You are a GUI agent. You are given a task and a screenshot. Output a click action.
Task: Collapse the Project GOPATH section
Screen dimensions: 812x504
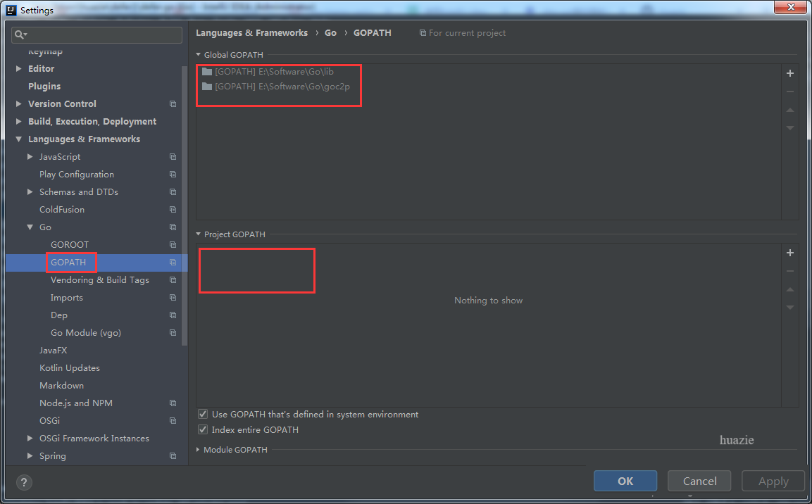click(199, 234)
